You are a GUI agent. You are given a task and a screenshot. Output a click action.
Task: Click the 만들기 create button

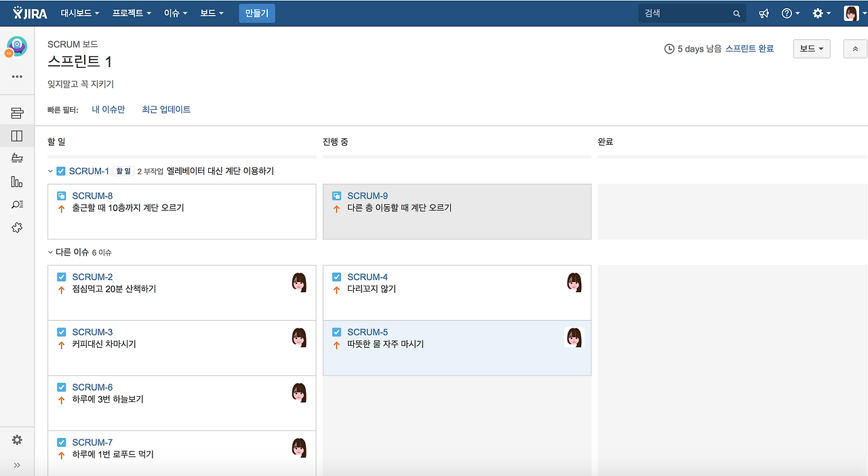(x=257, y=13)
